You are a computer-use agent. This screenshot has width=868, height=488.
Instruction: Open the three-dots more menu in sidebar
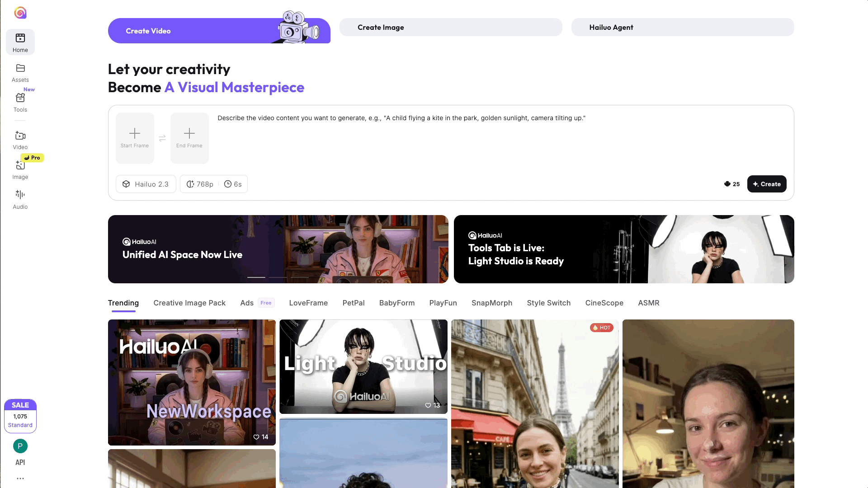coord(20,478)
